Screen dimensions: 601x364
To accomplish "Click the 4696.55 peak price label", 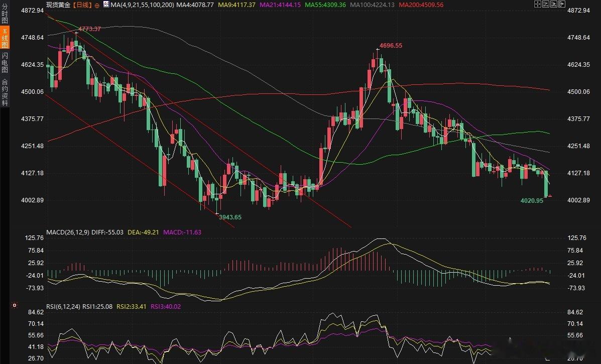I will point(391,45).
